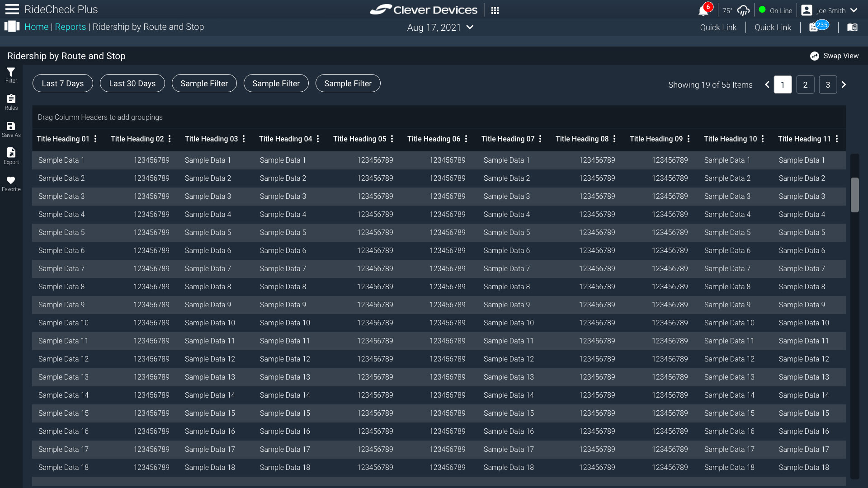Click the Showing 19 of 55 Items text
Image resolution: width=868 pixels, height=488 pixels.
pos(710,85)
